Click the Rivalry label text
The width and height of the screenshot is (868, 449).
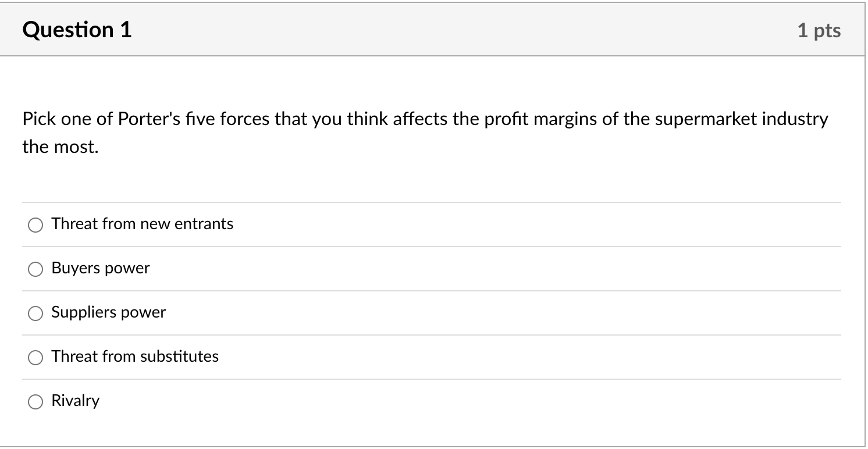point(76,401)
